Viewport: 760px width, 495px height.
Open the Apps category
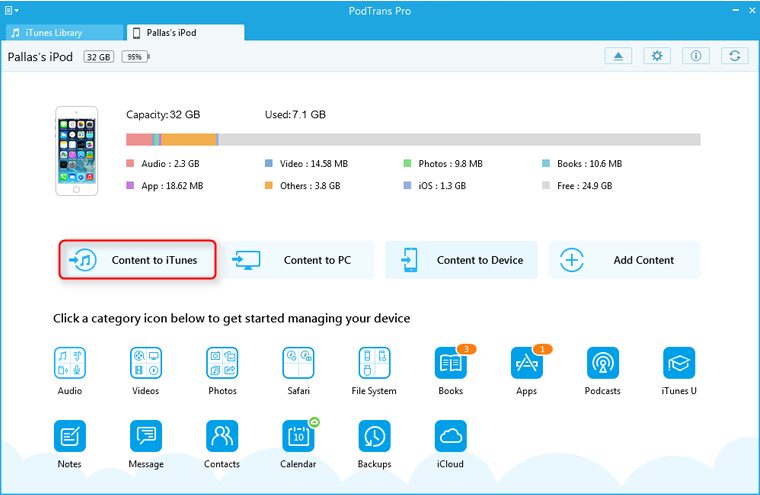click(526, 363)
